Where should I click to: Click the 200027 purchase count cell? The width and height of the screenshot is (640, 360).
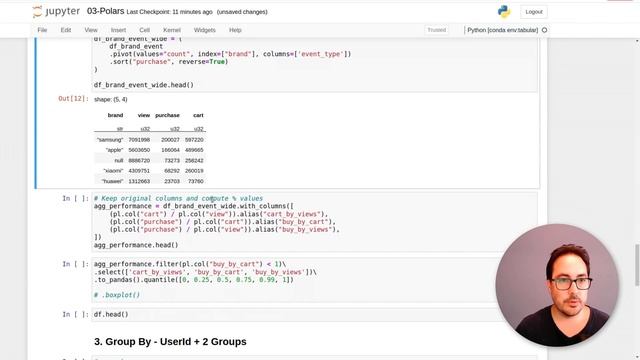click(170, 140)
